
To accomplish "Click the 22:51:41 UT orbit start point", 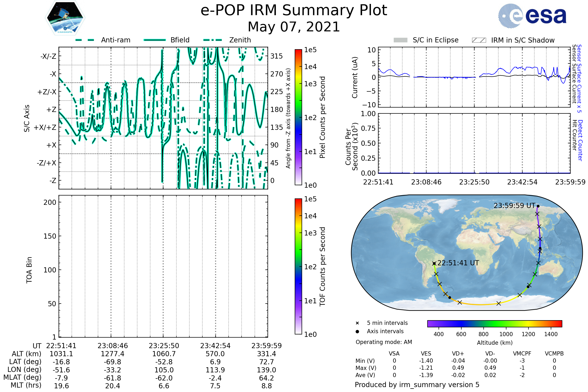I will pyautogui.click(x=434, y=264).
